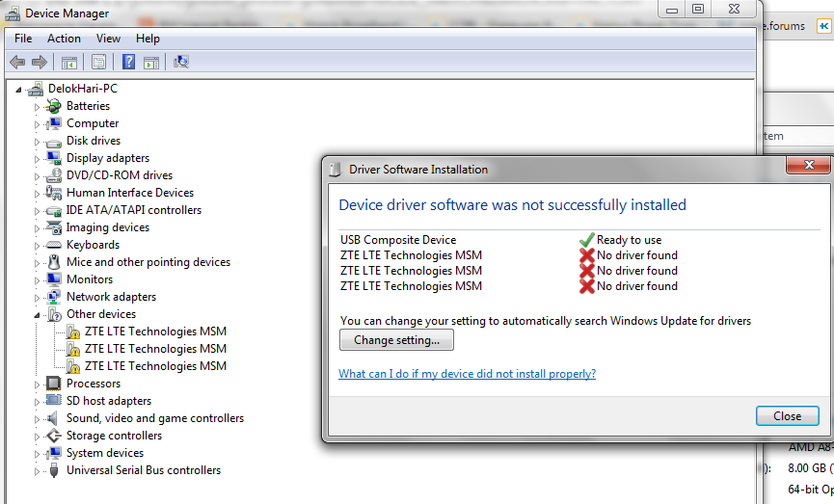This screenshot has width=834, height=504.
Task: Select DelokHari-PC computer name label
Action: (83, 89)
